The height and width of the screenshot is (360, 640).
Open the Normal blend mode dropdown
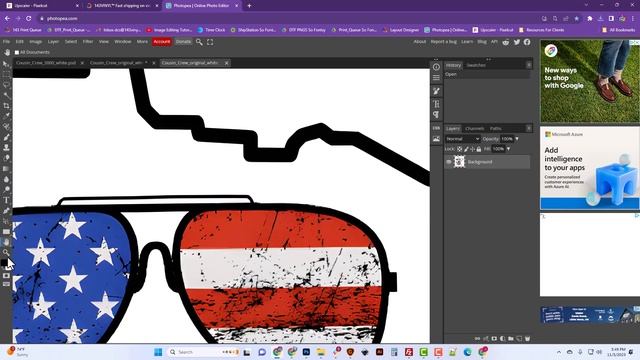(x=462, y=139)
